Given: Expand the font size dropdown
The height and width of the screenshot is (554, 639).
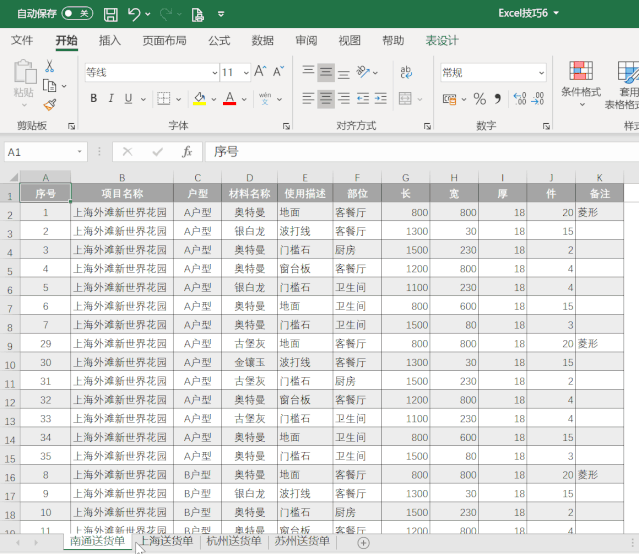Looking at the screenshot, I should [x=244, y=72].
